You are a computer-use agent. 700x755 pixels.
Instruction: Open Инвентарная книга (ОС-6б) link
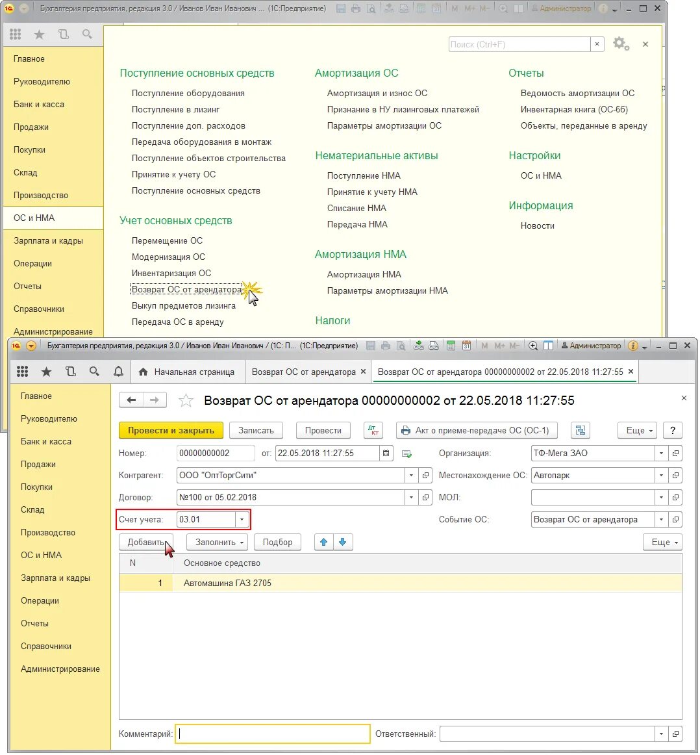pyautogui.click(x=574, y=109)
